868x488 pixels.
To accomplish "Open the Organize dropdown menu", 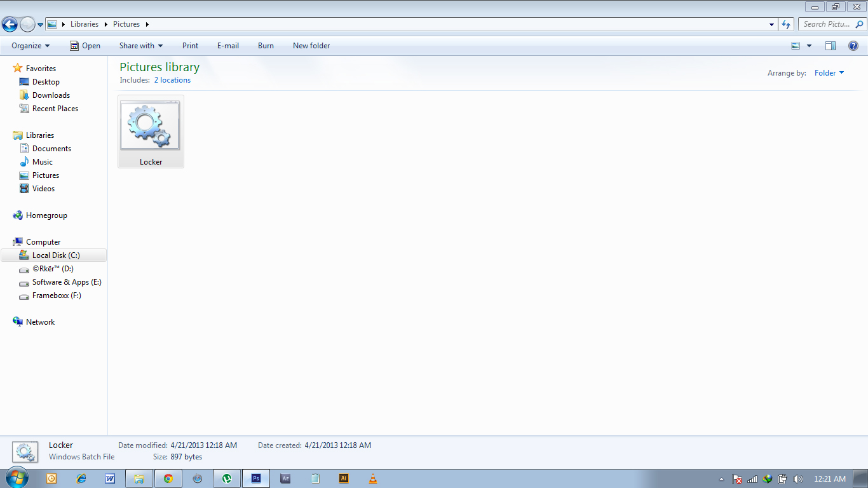I will (x=29, y=45).
